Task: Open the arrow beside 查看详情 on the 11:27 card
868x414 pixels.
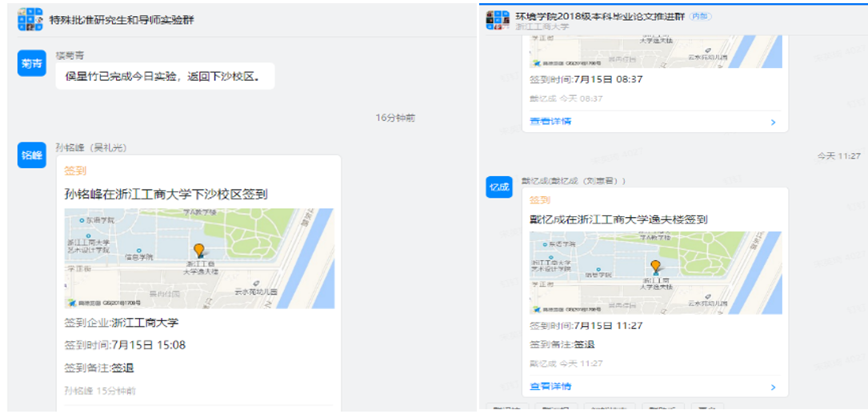Action: click(774, 388)
